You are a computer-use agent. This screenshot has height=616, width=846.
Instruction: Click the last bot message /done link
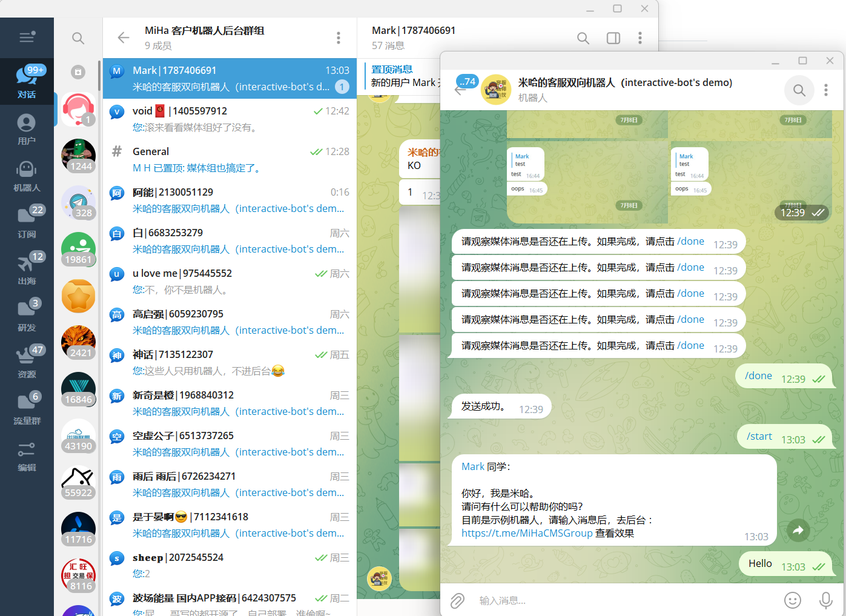(690, 345)
